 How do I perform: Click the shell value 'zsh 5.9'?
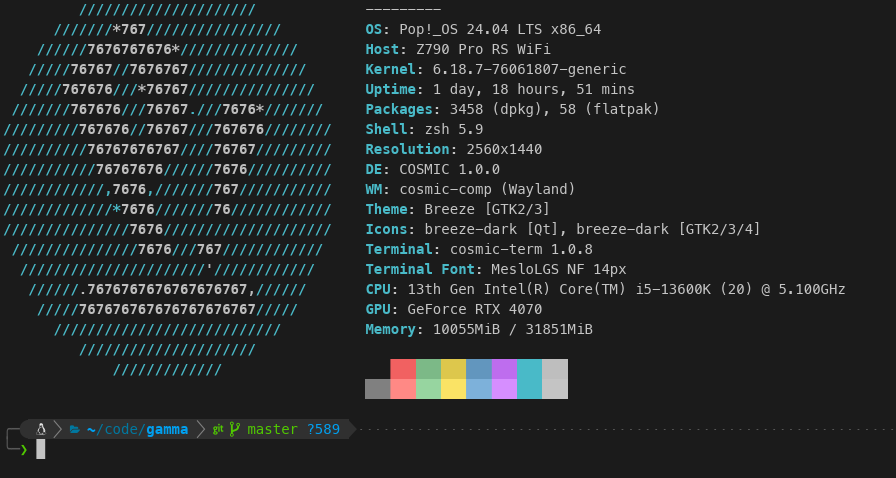pyautogui.click(x=454, y=130)
